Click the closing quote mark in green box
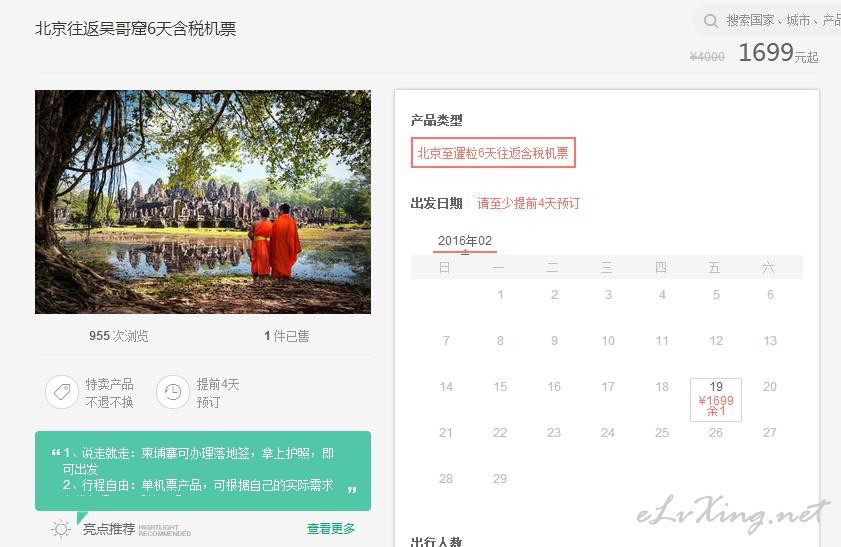 [351, 490]
